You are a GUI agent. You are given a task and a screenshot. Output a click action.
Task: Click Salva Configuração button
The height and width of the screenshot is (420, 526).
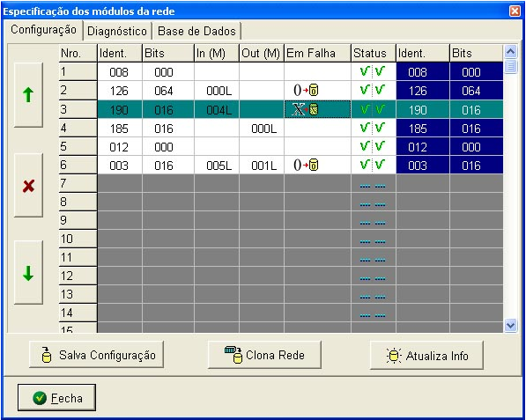point(97,355)
